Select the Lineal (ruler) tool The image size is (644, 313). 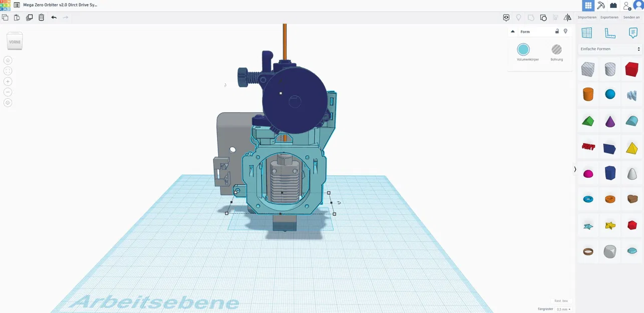coord(609,33)
